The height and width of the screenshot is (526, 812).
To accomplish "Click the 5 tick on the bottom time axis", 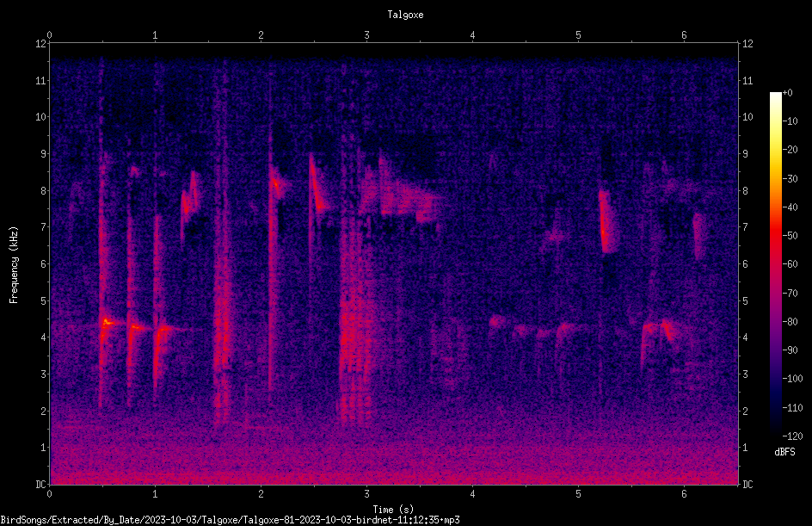I will [x=578, y=494].
